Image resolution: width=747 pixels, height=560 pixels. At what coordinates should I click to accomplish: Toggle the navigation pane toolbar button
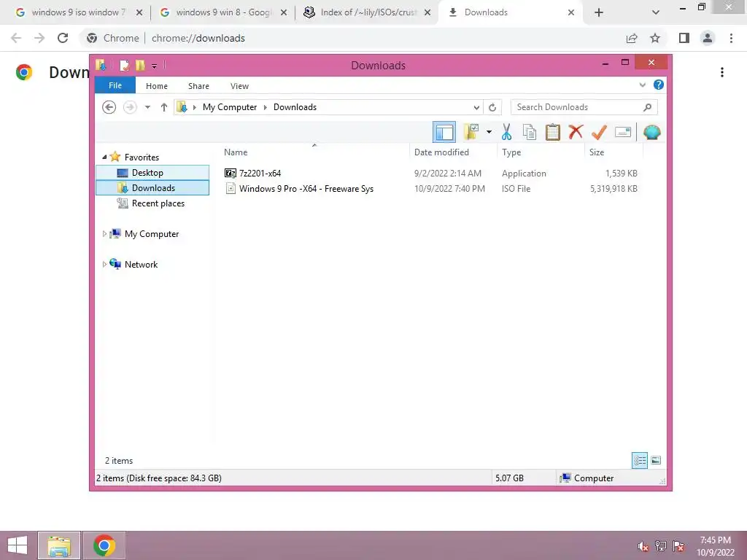pos(444,132)
